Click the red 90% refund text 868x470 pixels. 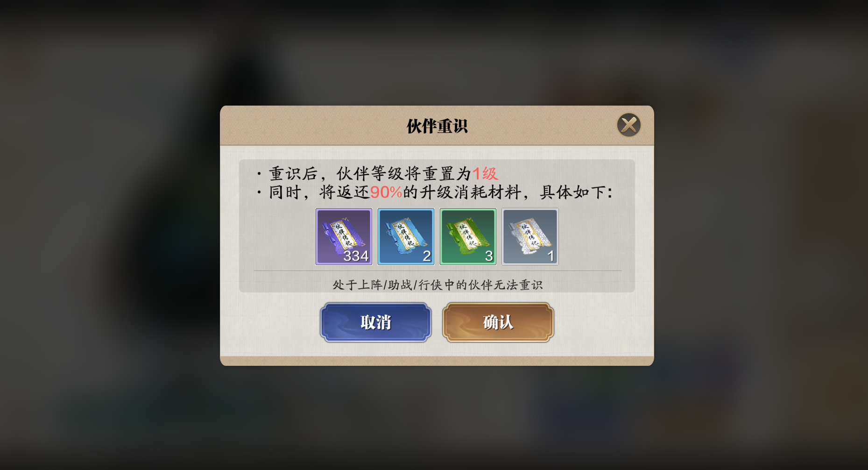[386, 192]
